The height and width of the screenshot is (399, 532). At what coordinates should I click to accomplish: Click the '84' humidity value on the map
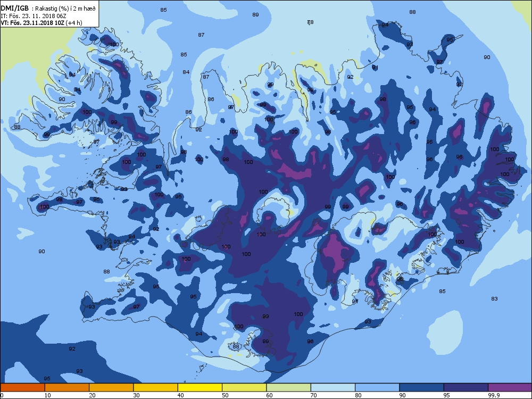pos(186,72)
